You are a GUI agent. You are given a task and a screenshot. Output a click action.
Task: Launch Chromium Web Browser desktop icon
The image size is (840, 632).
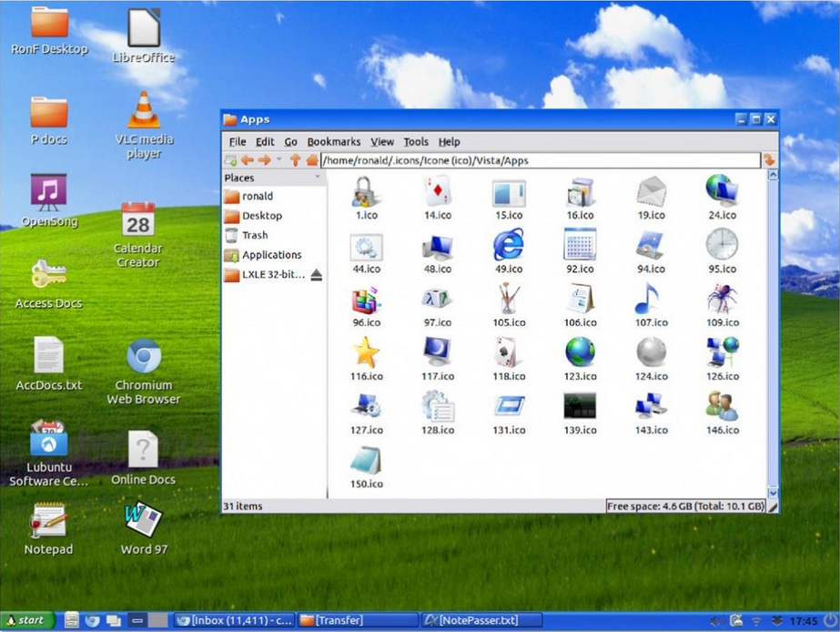pyautogui.click(x=144, y=372)
